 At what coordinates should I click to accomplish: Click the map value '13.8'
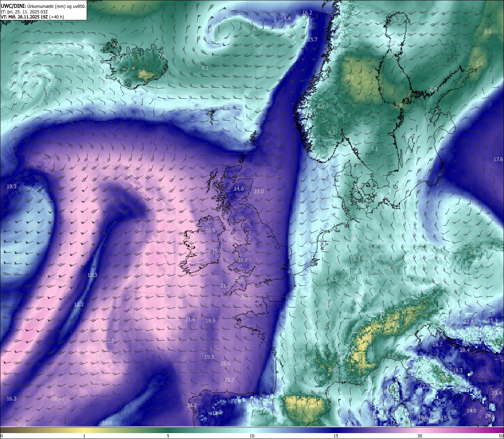point(469,322)
